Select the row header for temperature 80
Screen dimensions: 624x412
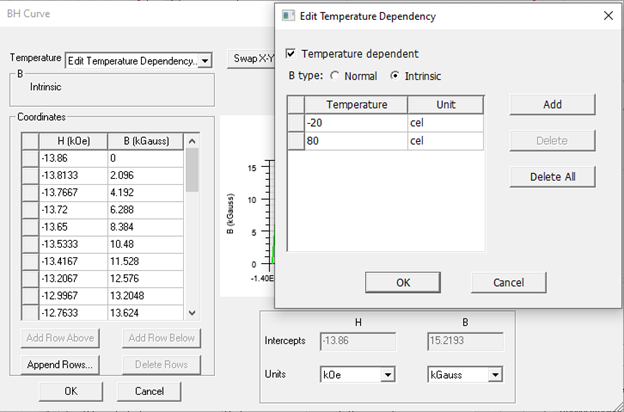(x=296, y=141)
